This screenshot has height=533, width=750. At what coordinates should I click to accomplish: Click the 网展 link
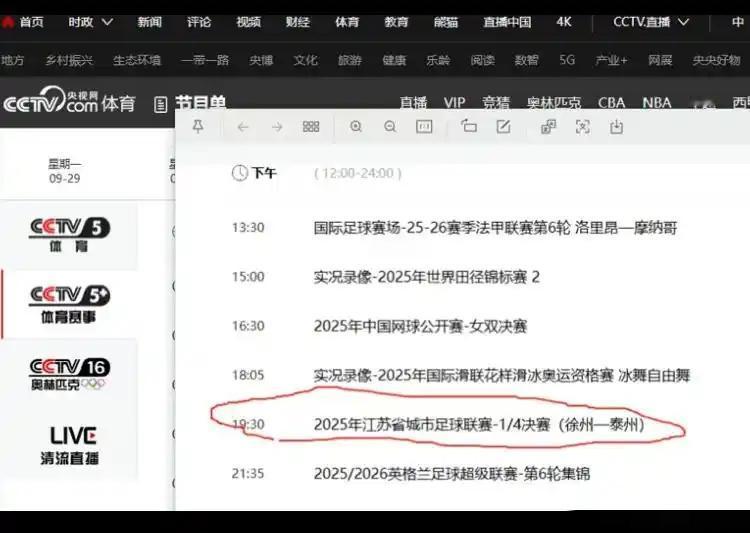[660, 60]
